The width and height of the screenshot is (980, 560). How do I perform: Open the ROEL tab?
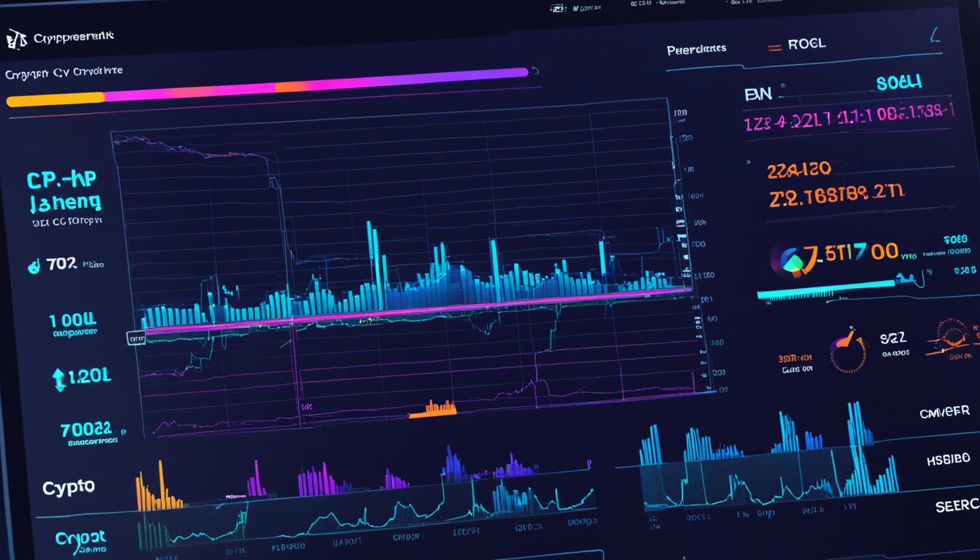[806, 44]
